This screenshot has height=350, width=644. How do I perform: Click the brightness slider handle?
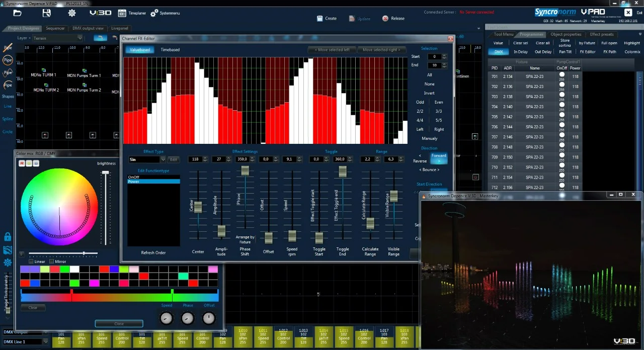106,172
